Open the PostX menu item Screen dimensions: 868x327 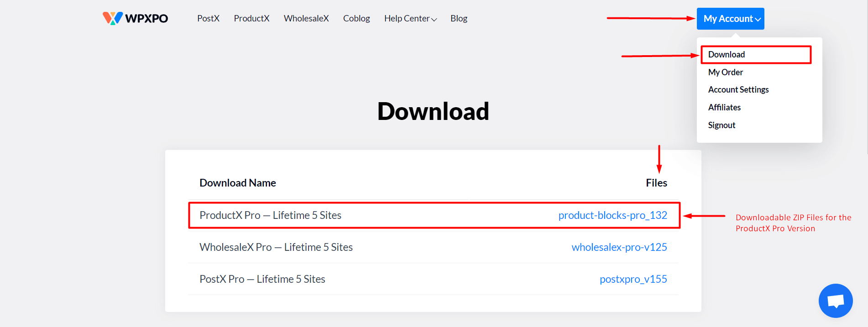(x=209, y=18)
